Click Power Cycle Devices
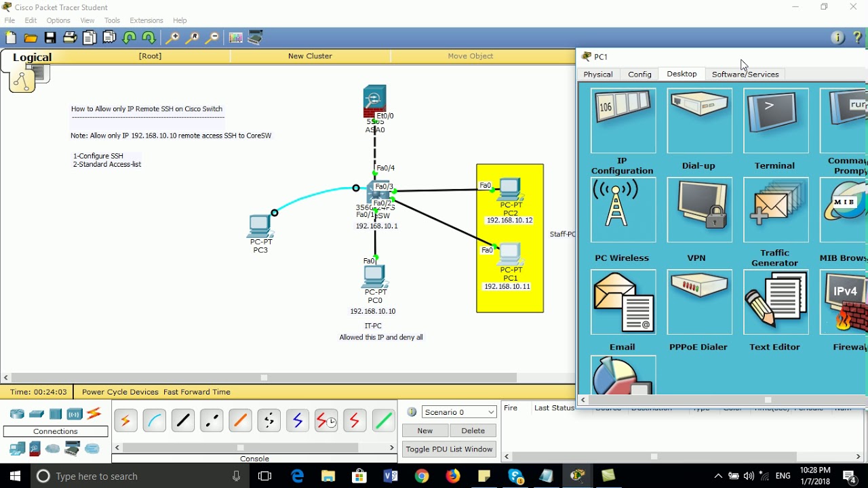The image size is (868, 488). point(120,392)
